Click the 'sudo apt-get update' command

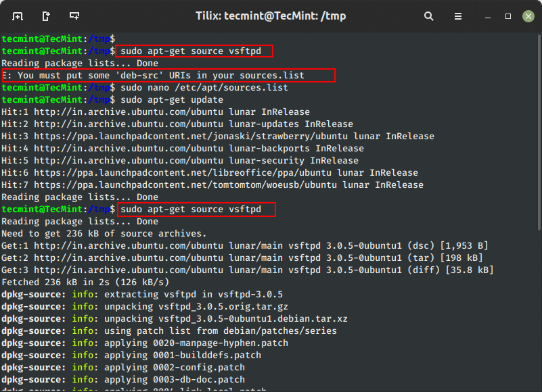(172, 100)
